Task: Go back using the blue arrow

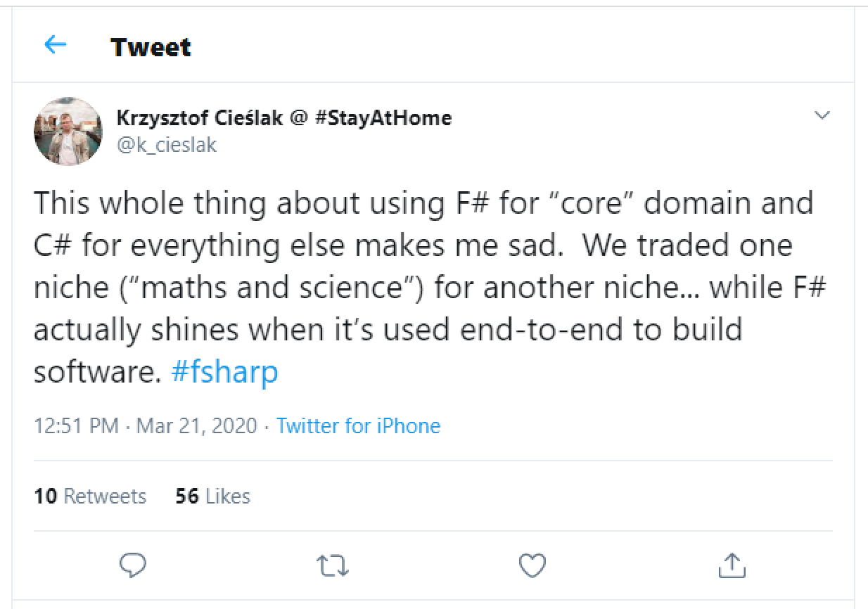Action: pyautogui.click(x=56, y=45)
